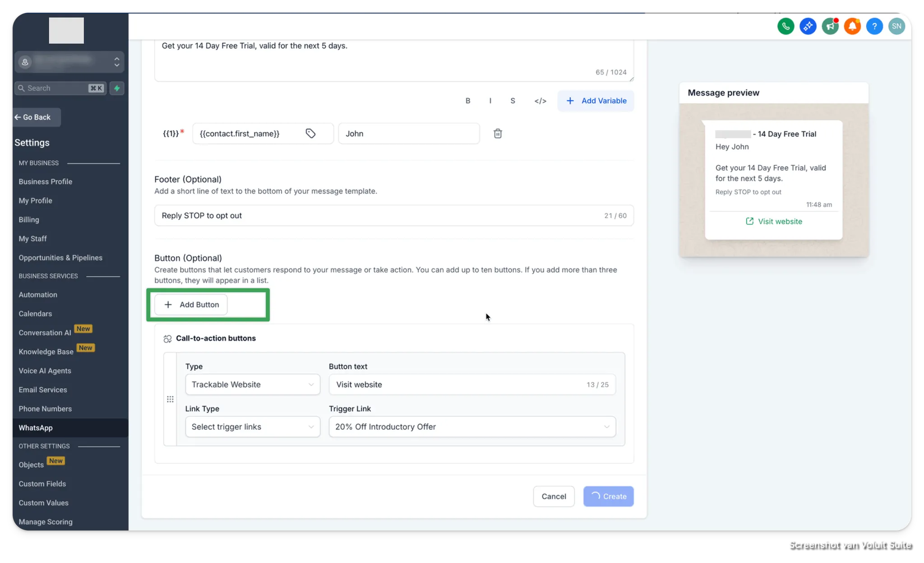Click the tag icon in variable field
The width and height of the screenshot is (924, 563).
[310, 134]
